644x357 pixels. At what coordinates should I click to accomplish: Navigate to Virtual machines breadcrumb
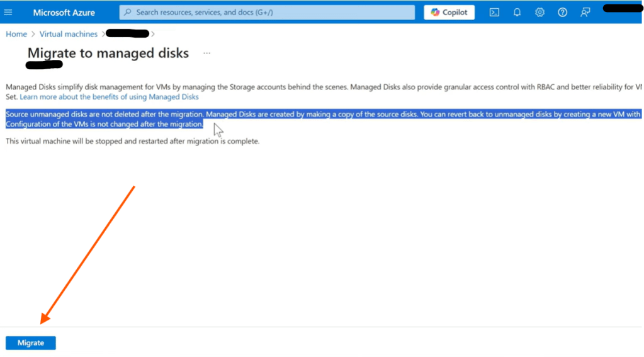[x=69, y=34]
